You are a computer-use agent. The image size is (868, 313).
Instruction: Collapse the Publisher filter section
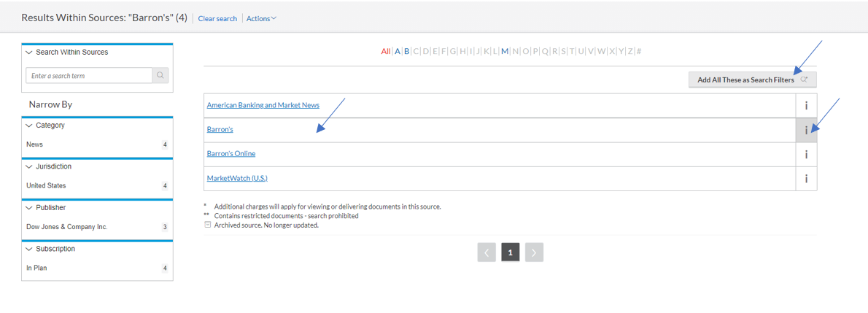pyautogui.click(x=29, y=208)
